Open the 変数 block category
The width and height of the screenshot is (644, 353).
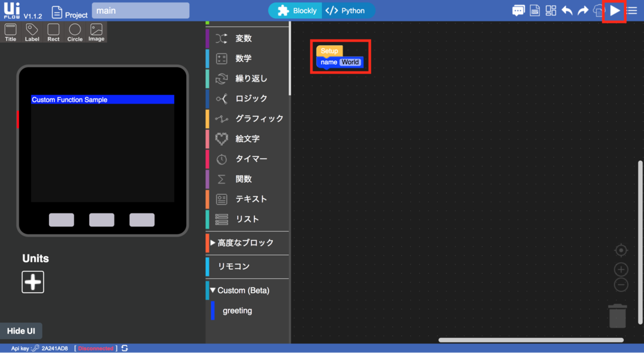[x=248, y=38]
